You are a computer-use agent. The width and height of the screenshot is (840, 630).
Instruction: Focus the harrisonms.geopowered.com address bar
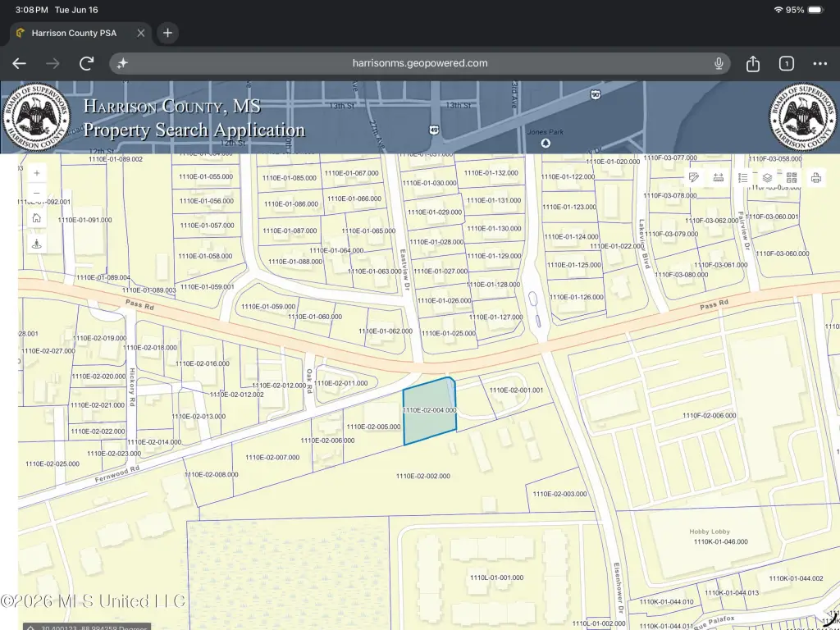420,63
